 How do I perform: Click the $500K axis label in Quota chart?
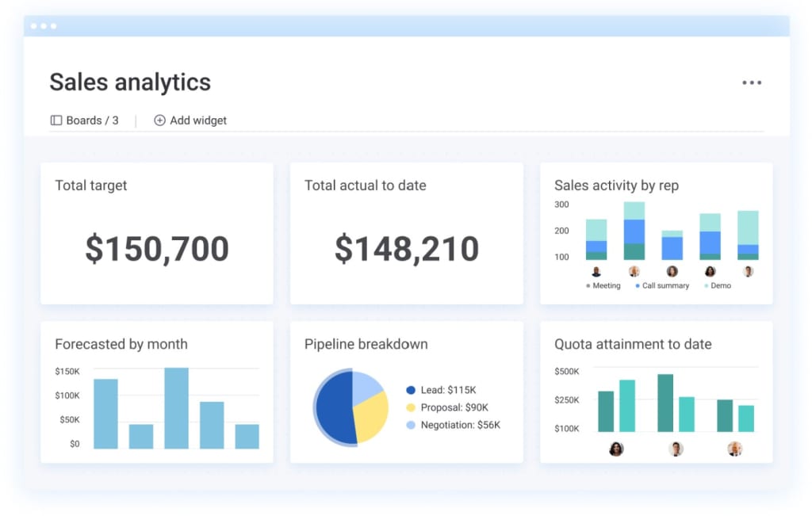567,371
